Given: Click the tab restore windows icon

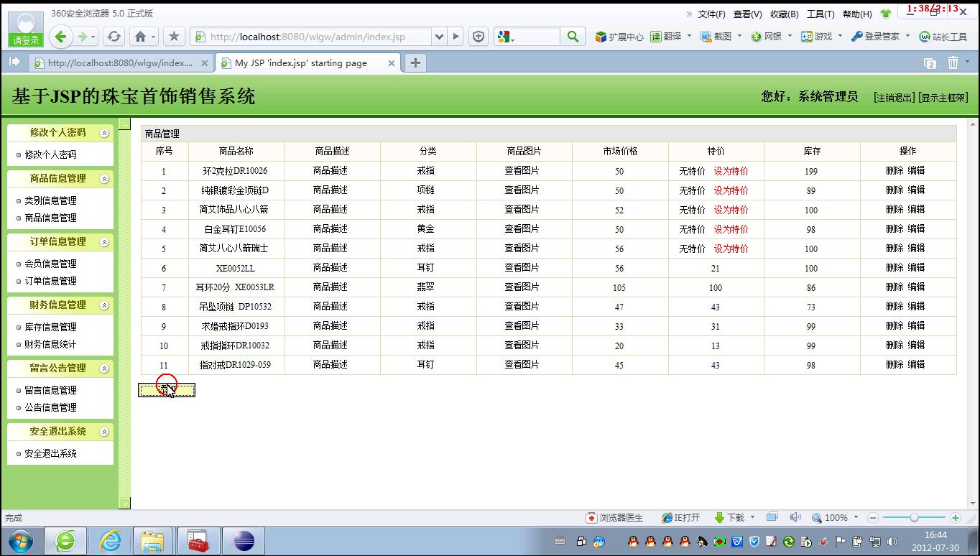Looking at the screenshot, I should tap(930, 63).
